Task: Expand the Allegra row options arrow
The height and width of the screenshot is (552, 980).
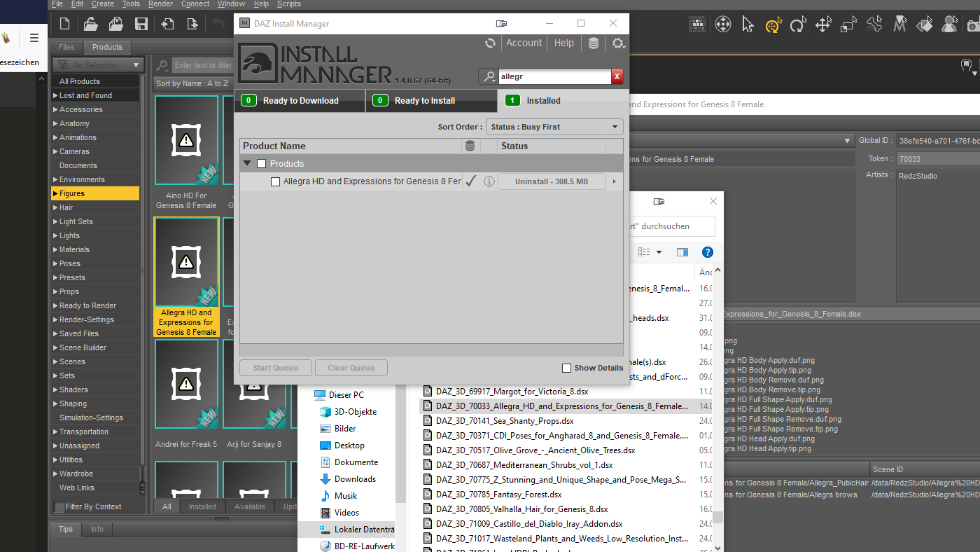Action: click(x=615, y=181)
